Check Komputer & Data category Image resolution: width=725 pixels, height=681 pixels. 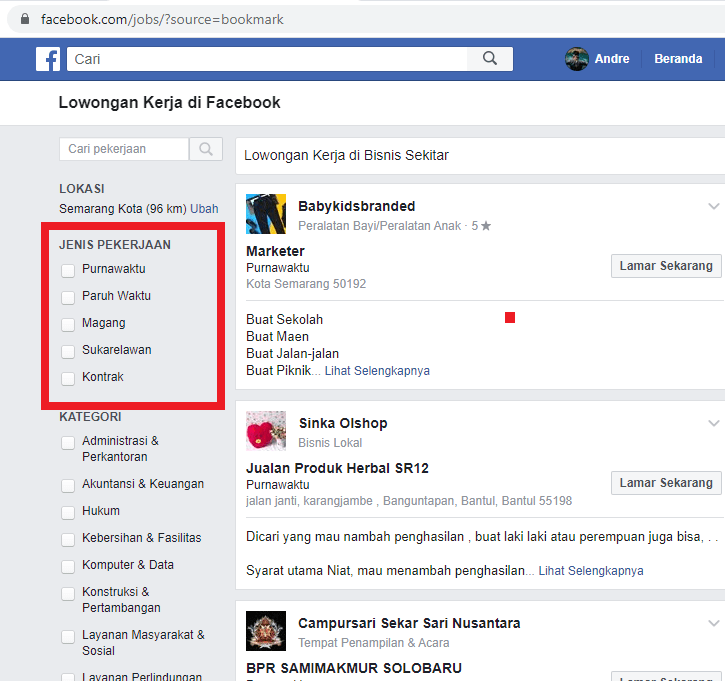tap(68, 566)
